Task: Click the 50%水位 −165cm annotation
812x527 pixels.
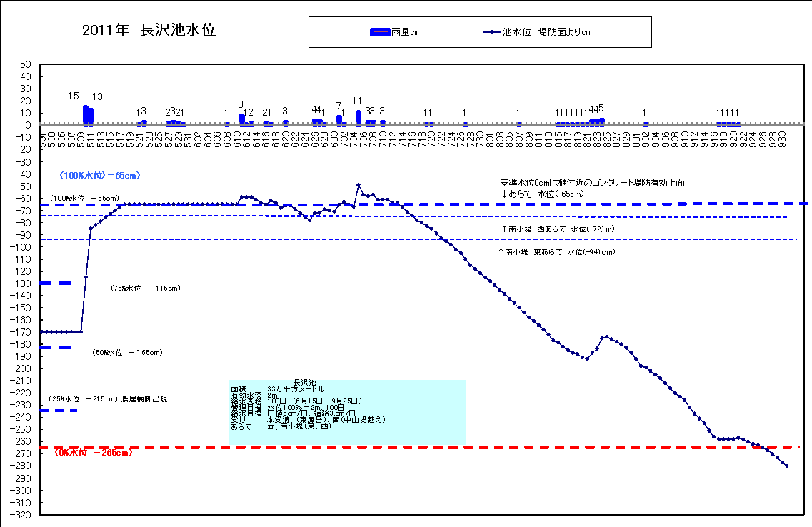Action: (x=127, y=352)
